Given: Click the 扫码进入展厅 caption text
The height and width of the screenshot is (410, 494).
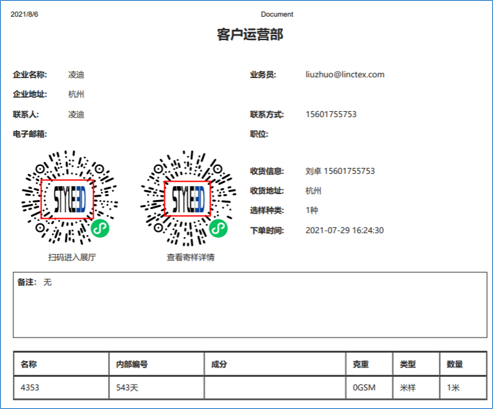Looking at the screenshot, I should [x=72, y=257].
